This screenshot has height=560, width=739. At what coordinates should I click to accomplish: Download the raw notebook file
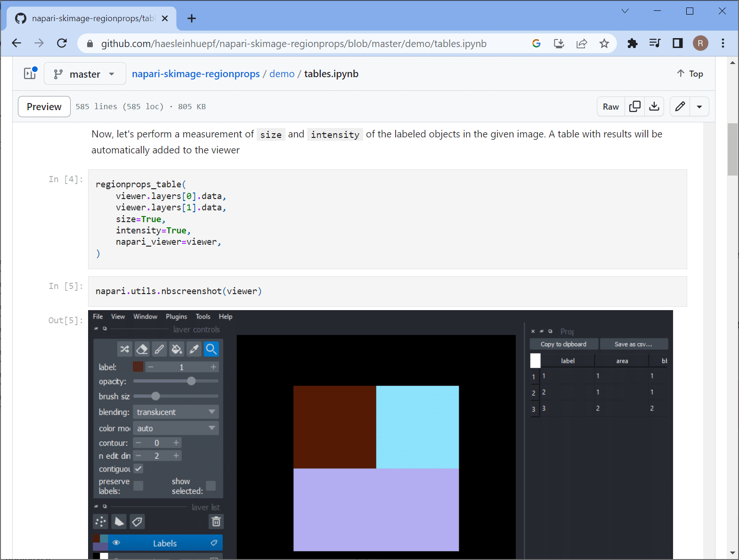click(x=654, y=106)
